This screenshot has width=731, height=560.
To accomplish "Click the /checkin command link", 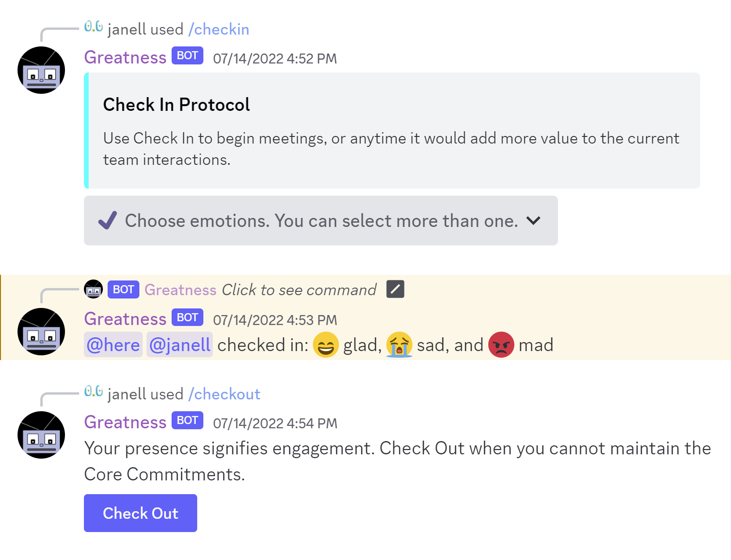I will pos(219,29).
